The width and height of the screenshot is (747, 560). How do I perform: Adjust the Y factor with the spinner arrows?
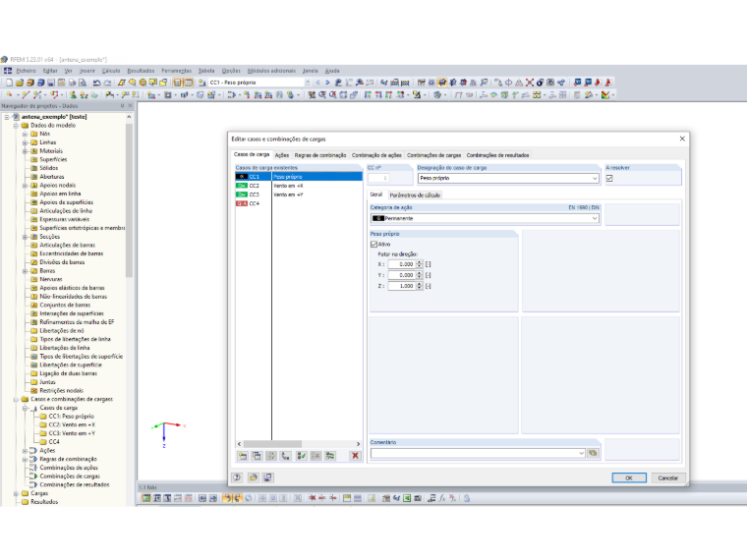[420, 275]
